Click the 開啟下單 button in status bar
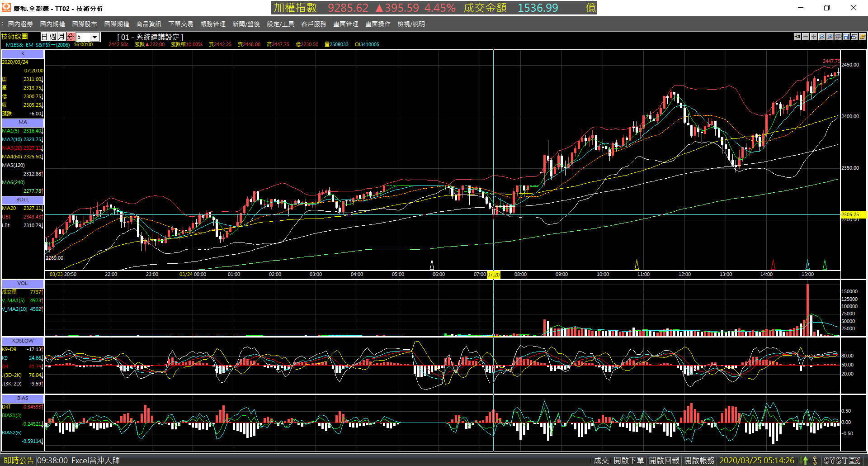The height and width of the screenshot is (466, 868). 628,461
